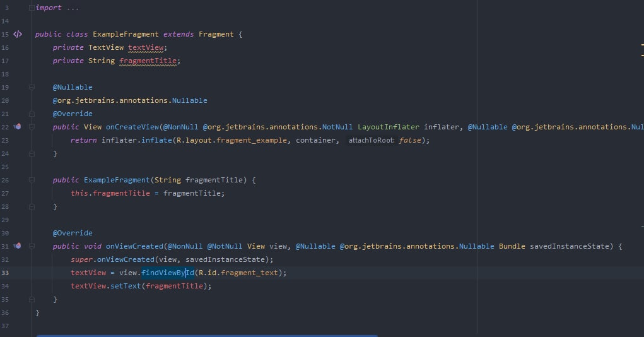The width and height of the screenshot is (644, 337).
Task: Click 'fragment_example' in the inflate call
Action: (252, 140)
